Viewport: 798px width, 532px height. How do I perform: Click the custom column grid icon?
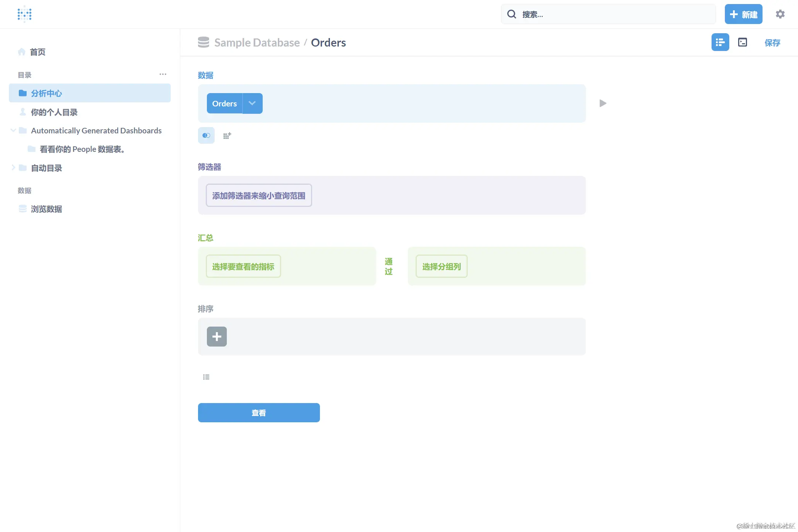point(227,136)
